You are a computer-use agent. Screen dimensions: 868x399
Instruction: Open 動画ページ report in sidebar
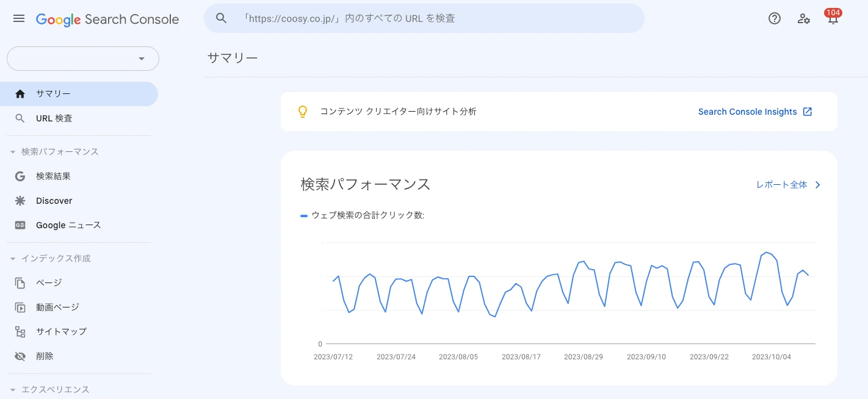coord(79,307)
